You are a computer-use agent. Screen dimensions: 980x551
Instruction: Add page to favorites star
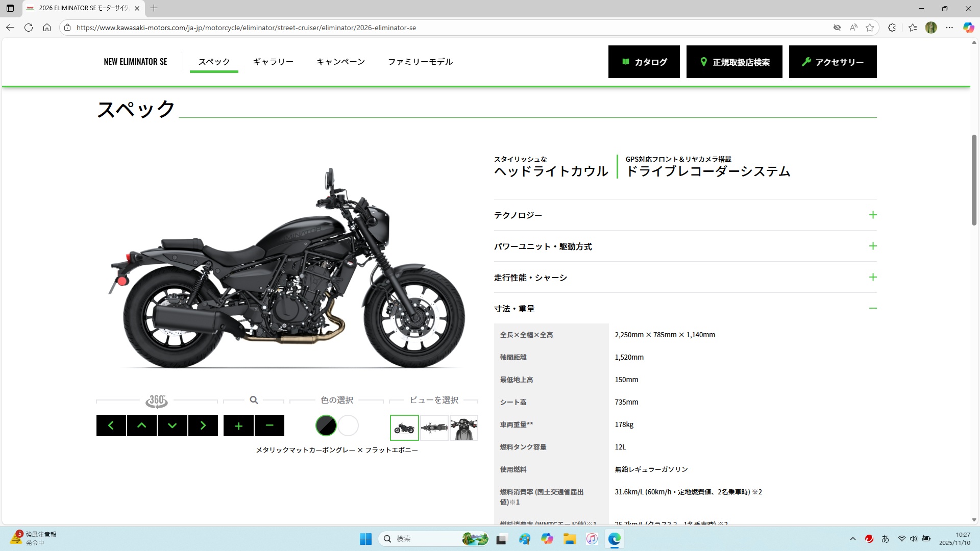pos(870,28)
